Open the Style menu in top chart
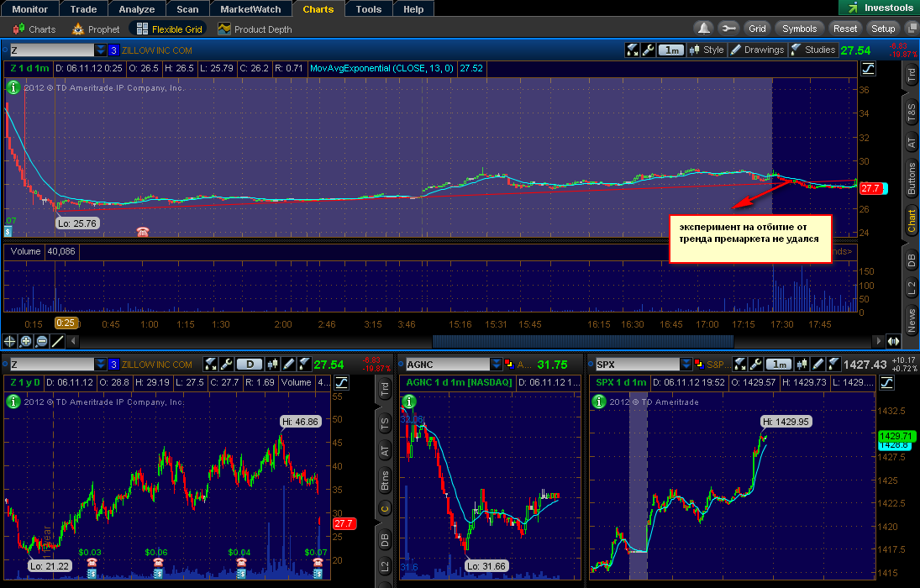The height and width of the screenshot is (588, 920). tap(707, 50)
